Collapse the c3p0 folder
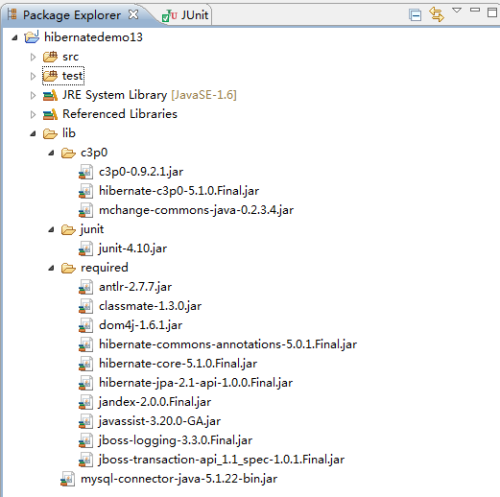 (51, 153)
